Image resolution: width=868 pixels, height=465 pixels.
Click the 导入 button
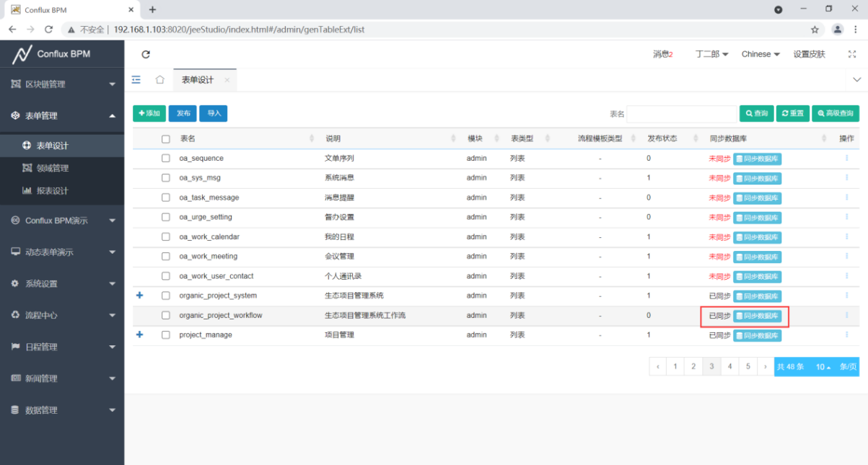(x=214, y=113)
